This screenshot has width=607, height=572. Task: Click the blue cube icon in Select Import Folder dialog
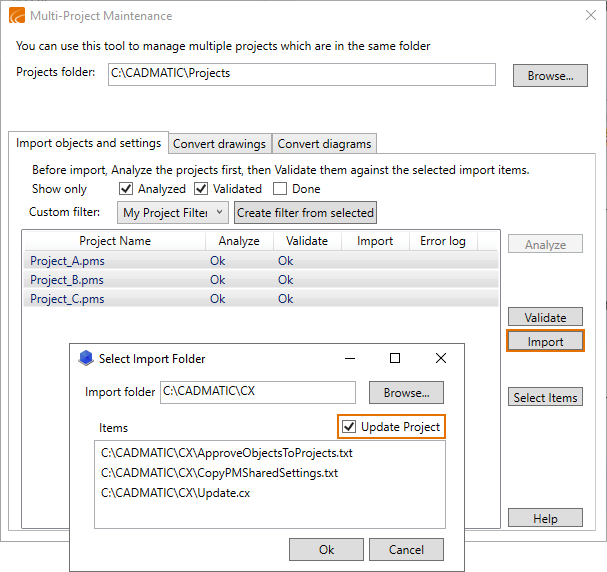click(x=86, y=358)
